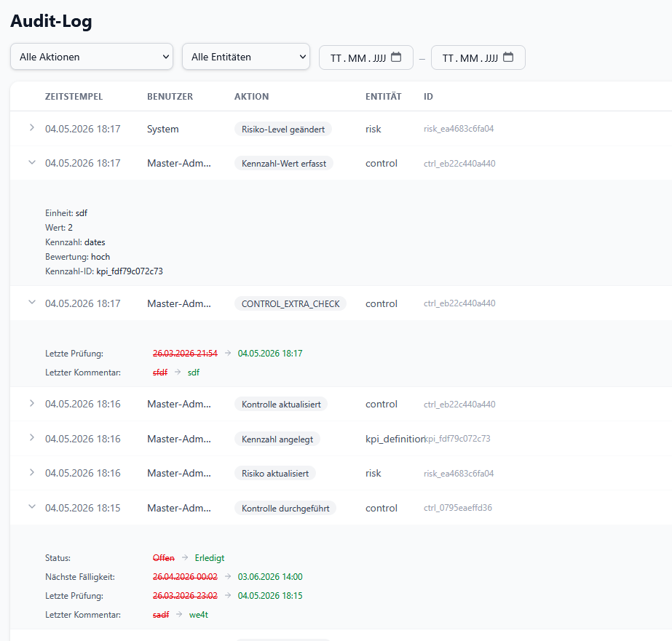Click the 'Bewertung: hoch' detail line
This screenshot has height=641, width=672.
point(78,257)
